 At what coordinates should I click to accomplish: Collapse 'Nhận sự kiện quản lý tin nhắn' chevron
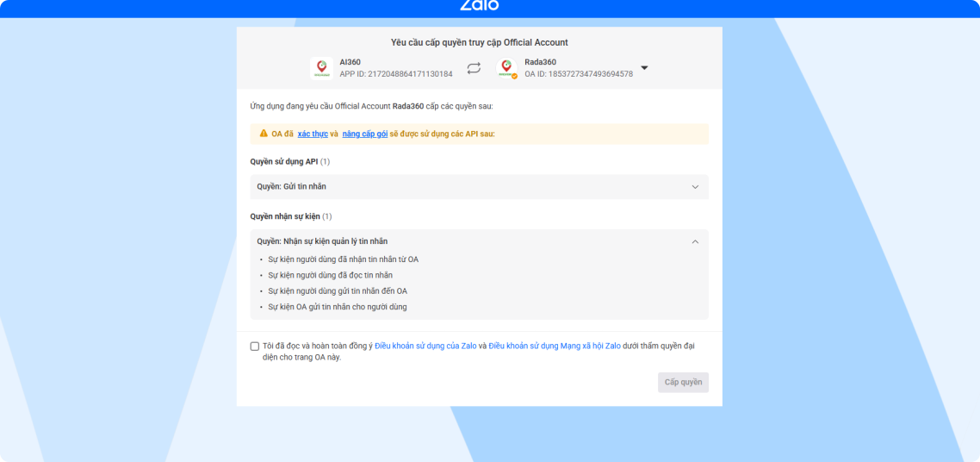pyautogui.click(x=695, y=242)
